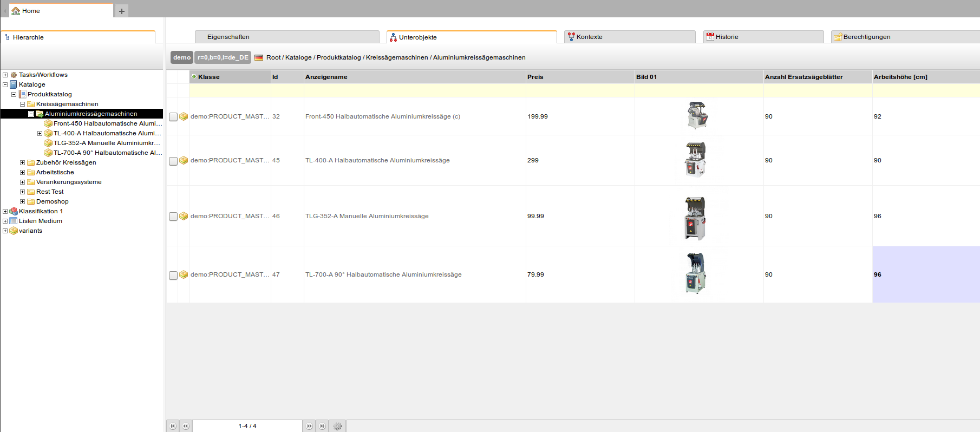Go to the last page arrow
The image size is (980, 432).
(322, 426)
